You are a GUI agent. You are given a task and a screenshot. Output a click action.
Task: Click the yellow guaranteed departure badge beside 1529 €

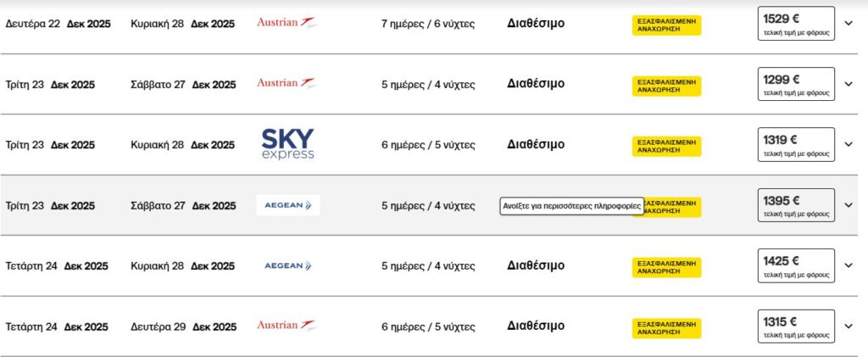[x=666, y=25]
